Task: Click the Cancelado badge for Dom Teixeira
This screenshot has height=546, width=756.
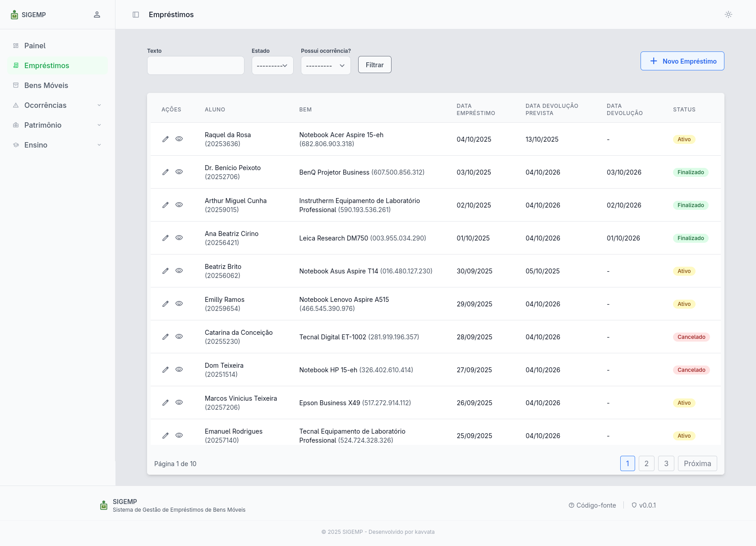Action: click(691, 370)
